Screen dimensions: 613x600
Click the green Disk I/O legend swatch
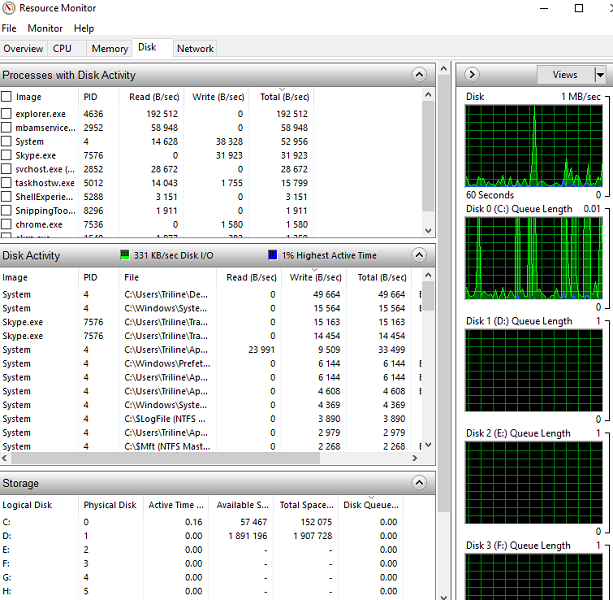tap(125, 256)
